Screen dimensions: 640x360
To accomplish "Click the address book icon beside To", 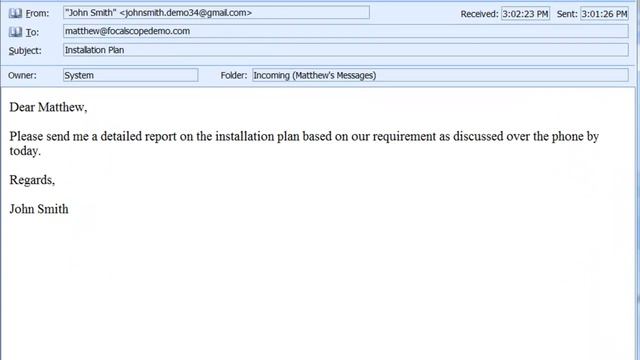I will point(16,32).
